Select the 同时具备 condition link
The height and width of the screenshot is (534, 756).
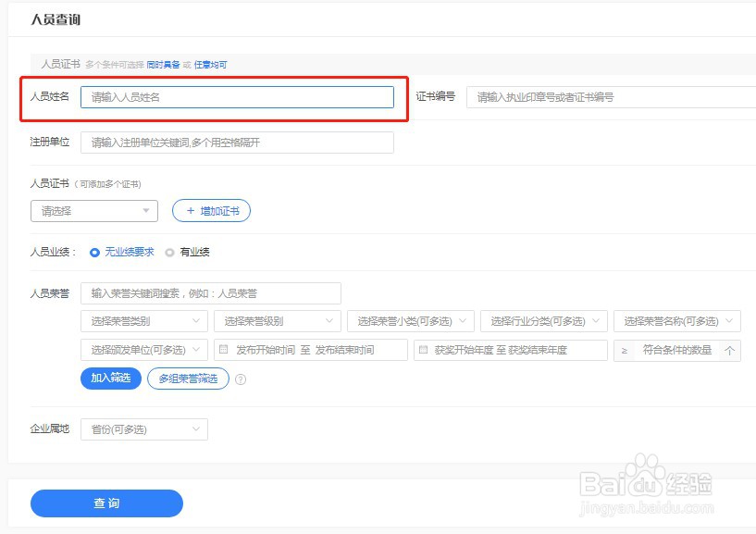[163, 65]
